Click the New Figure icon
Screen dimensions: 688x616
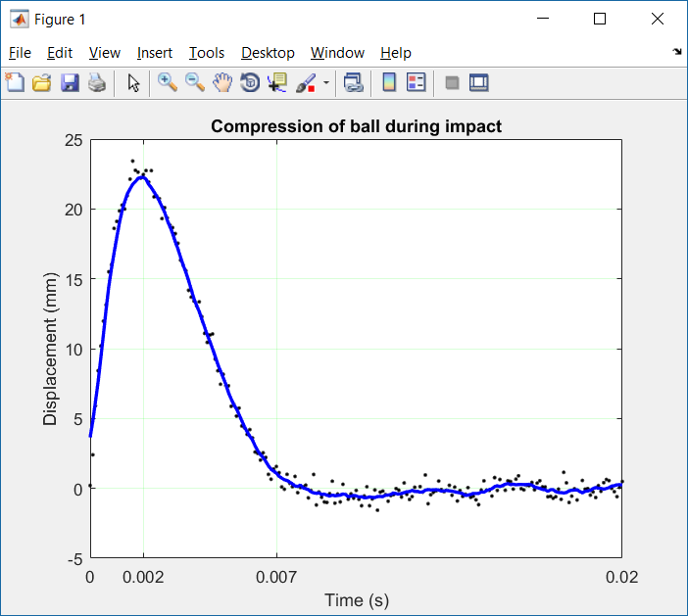[15, 83]
